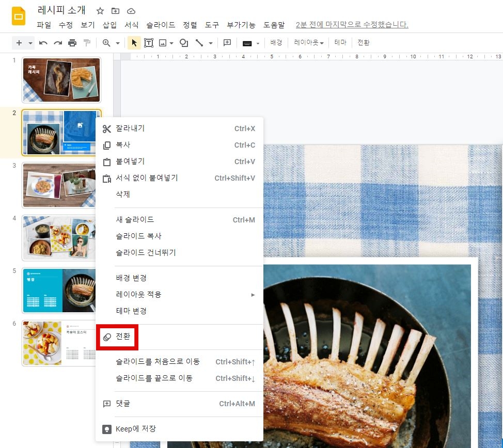Expand the new slide layout arrow
Screen dimensions: 503x448
[x=30, y=43]
